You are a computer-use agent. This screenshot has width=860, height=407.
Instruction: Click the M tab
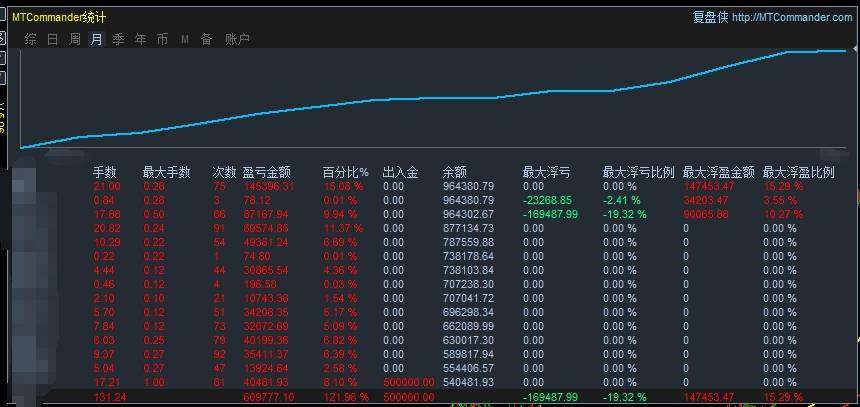[x=185, y=40]
